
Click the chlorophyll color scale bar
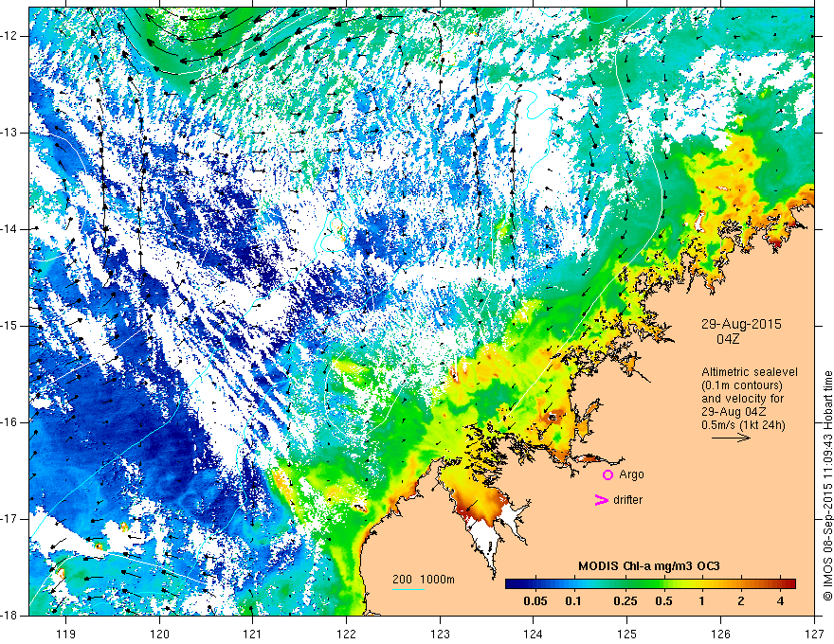(650, 583)
